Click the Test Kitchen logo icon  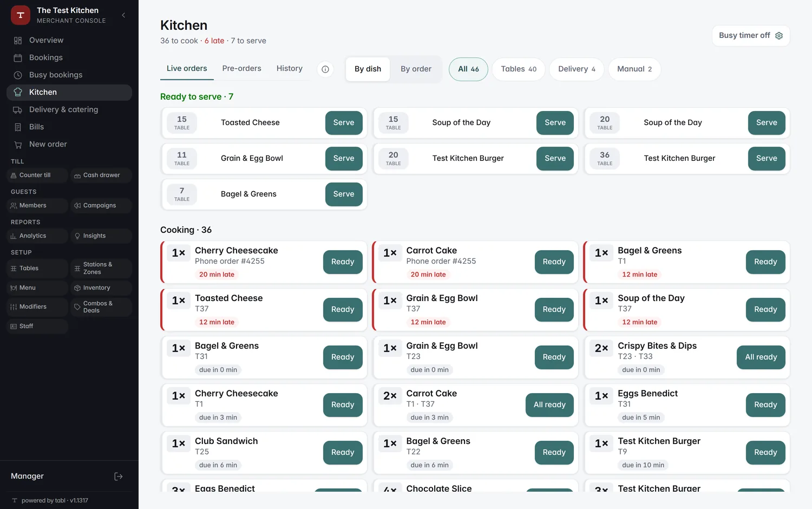click(x=21, y=15)
